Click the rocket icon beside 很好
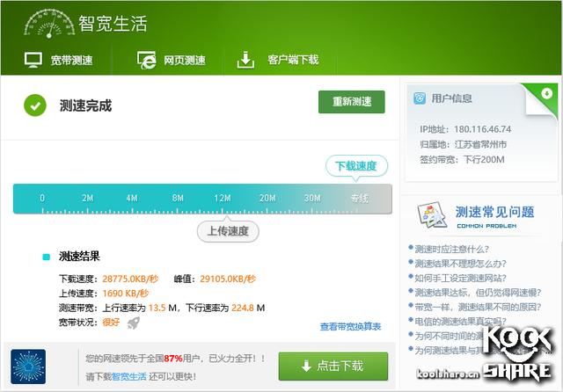This screenshot has height=392, width=563. coord(134,323)
